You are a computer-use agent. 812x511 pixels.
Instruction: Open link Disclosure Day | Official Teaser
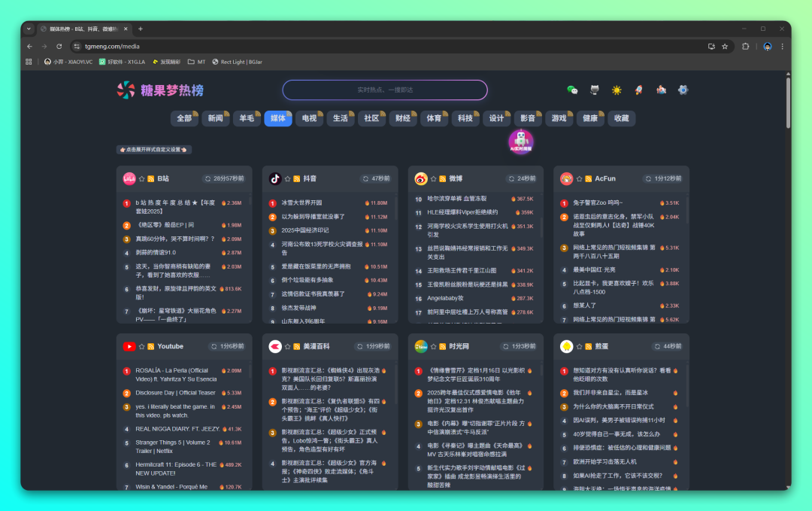coord(175,393)
